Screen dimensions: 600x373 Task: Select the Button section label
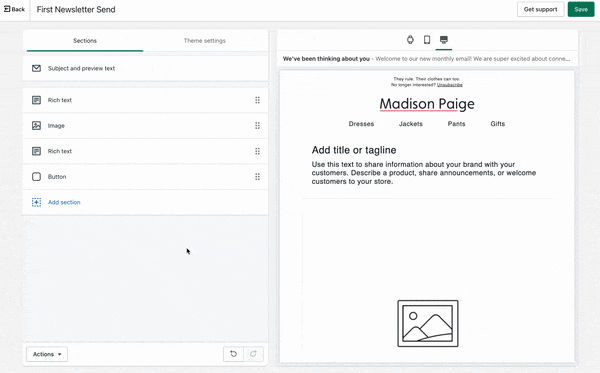[x=57, y=177]
